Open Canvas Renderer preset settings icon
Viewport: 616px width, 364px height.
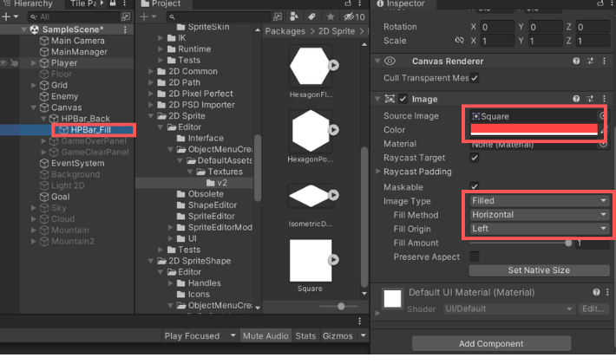589,62
